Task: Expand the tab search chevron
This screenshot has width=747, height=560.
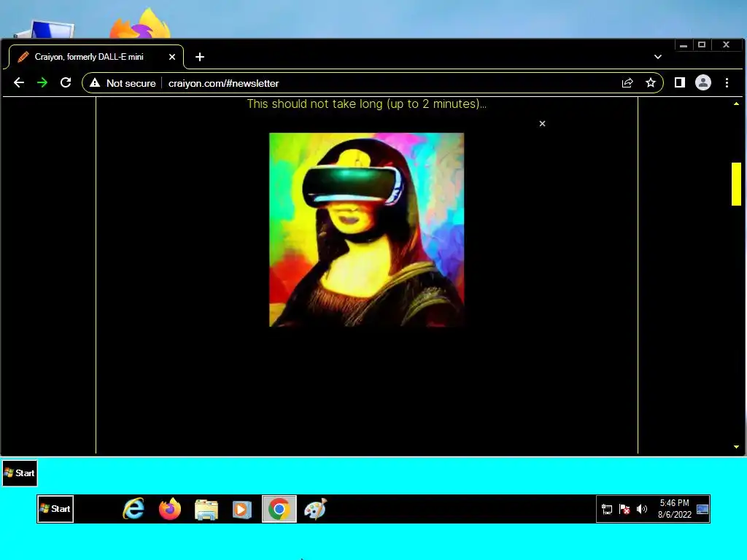Action: 658,57
